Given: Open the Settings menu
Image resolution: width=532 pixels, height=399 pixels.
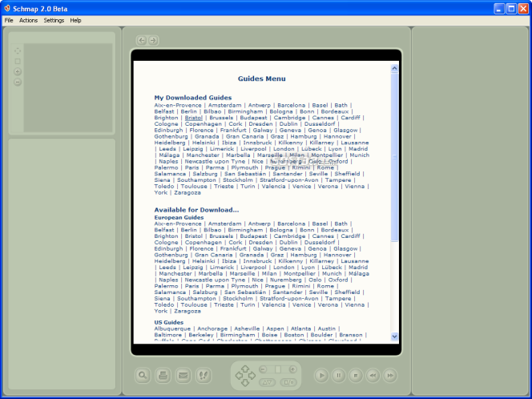Looking at the screenshot, I should click(x=54, y=20).
